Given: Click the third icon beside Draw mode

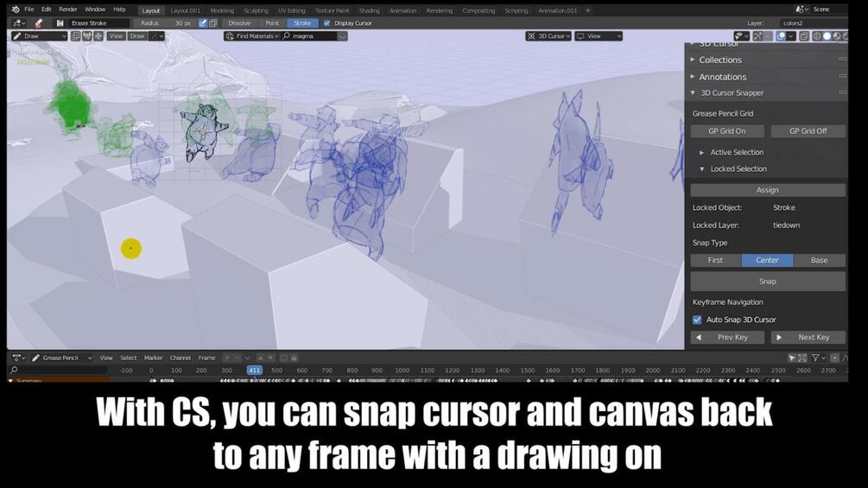Looking at the screenshot, I should tap(98, 36).
